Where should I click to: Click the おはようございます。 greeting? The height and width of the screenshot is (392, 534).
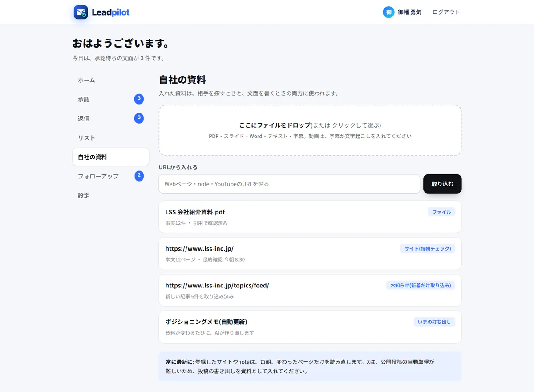point(121,44)
